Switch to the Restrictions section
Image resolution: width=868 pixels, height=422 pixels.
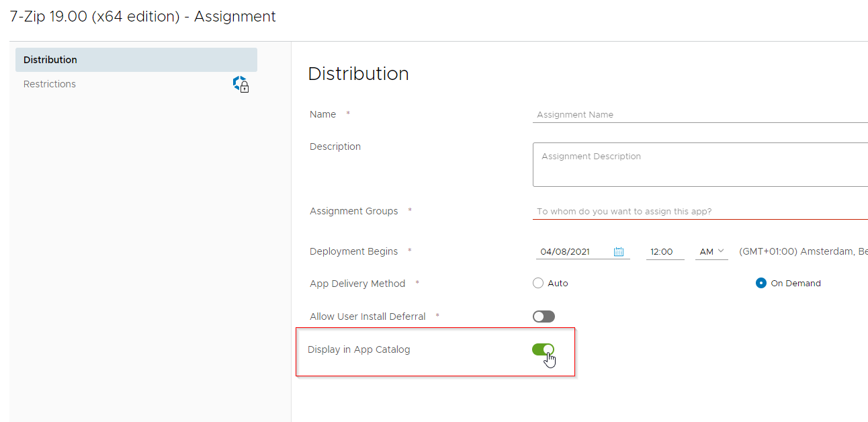tap(49, 83)
